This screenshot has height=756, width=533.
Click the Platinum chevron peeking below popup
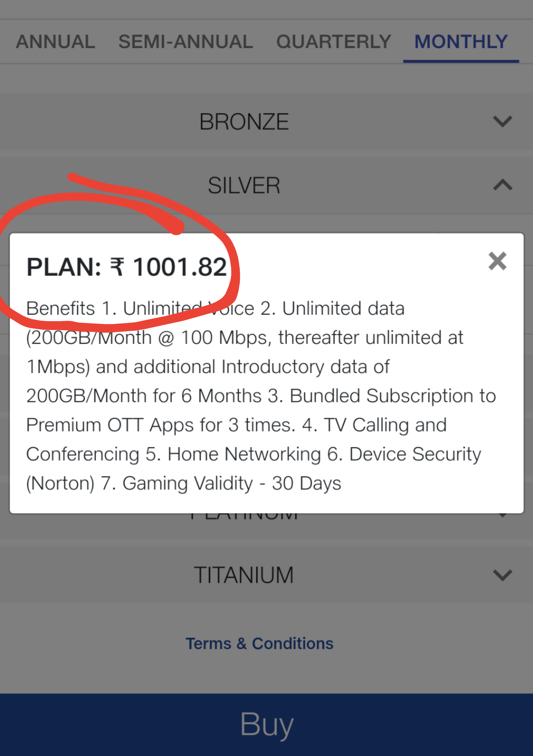[502, 515]
